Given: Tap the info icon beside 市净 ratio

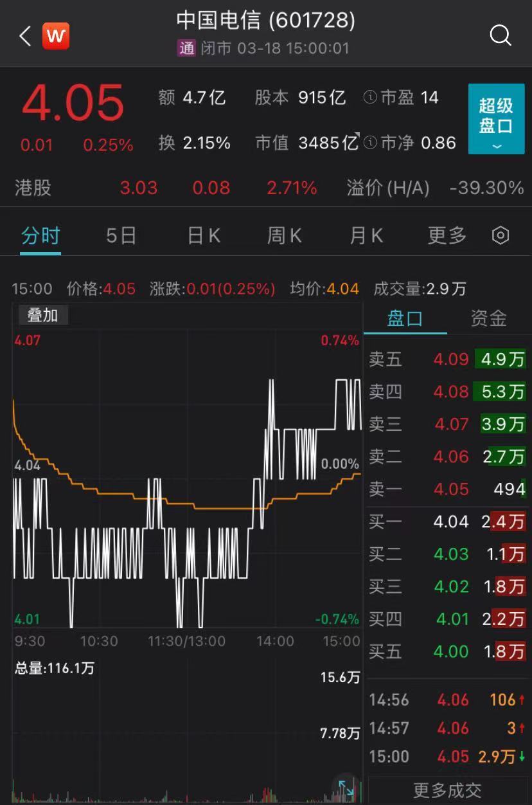Looking at the screenshot, I should (371, 143).
